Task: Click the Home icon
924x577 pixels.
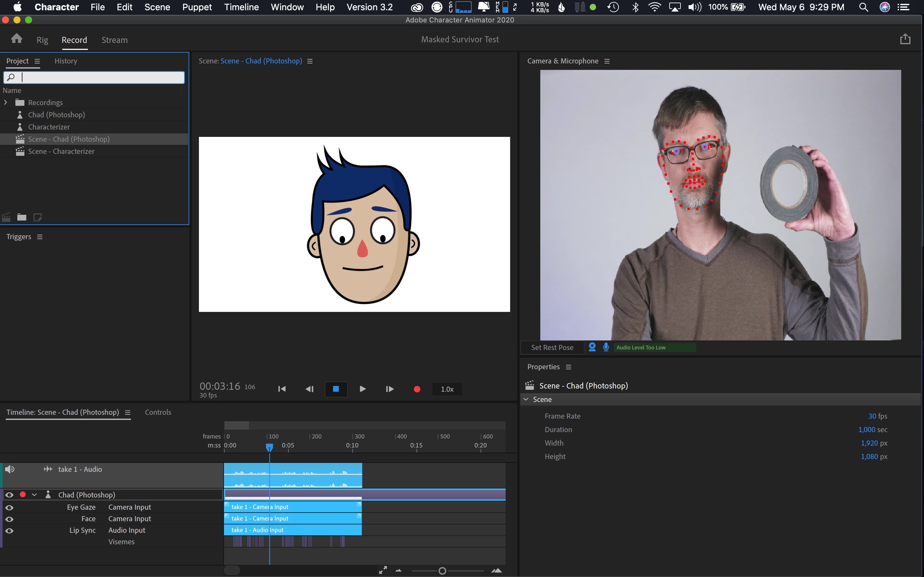Action: point(16,38)
